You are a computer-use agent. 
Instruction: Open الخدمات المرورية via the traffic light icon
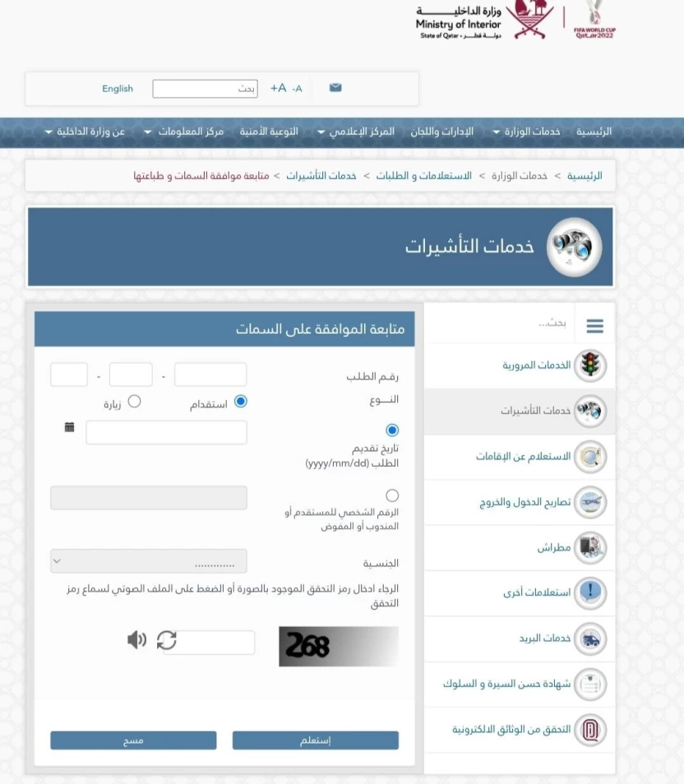(589, 365)
